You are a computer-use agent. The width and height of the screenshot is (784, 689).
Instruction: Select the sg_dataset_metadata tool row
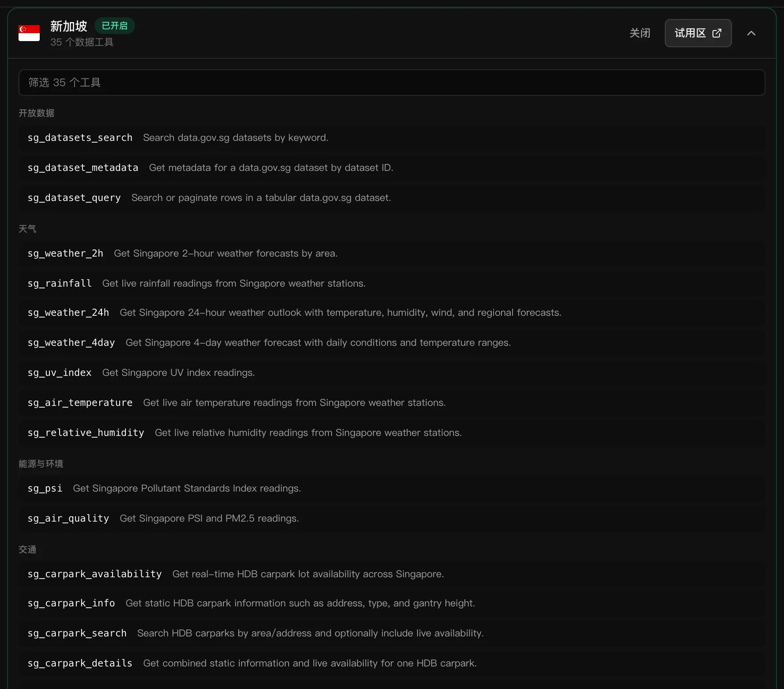tap(392, 168)
